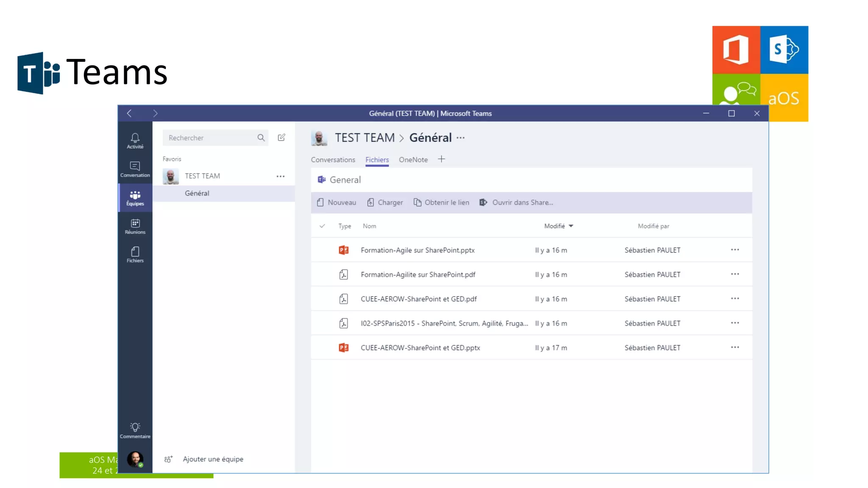Image resolution: width=868 pixels, height=488 pixels.
Task: Click the compose new chat icon
Action: [281, 138]
